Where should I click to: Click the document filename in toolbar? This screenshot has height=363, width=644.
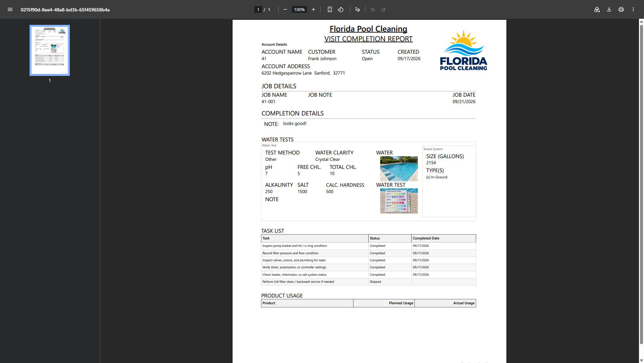65,9
